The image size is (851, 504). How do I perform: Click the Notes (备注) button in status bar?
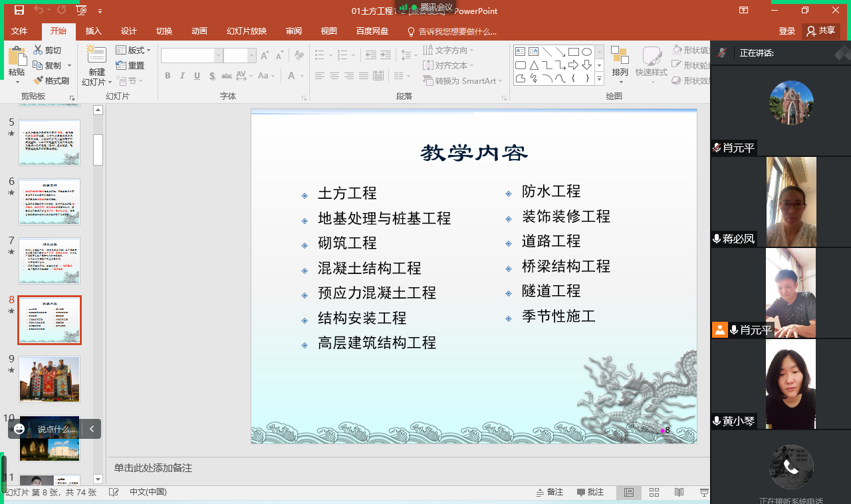(x=550, y=493)
